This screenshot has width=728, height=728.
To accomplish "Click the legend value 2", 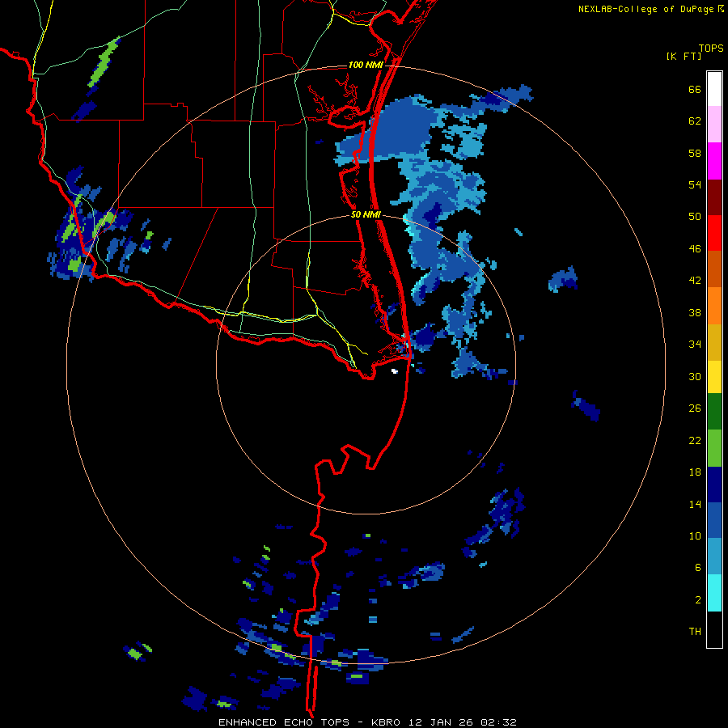I will coord(698,600).
